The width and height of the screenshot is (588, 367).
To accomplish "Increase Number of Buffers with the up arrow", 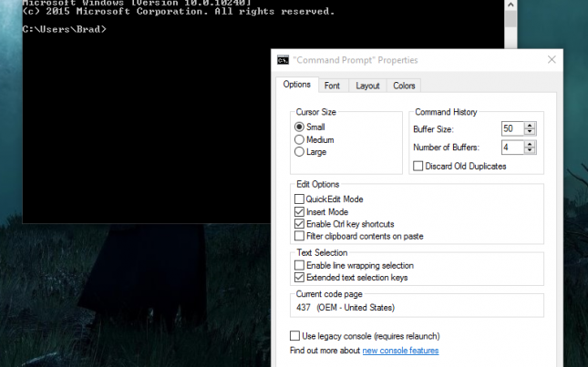I will coord(530,144).
